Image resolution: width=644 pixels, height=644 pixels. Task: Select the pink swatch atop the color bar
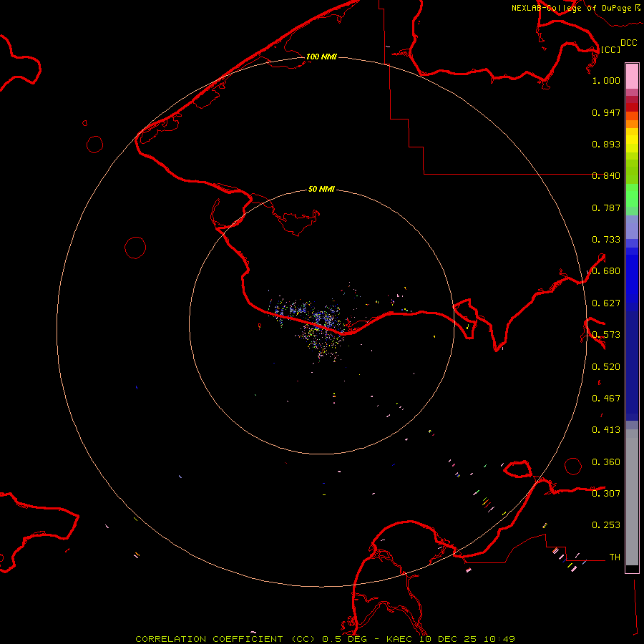(632, 75)
